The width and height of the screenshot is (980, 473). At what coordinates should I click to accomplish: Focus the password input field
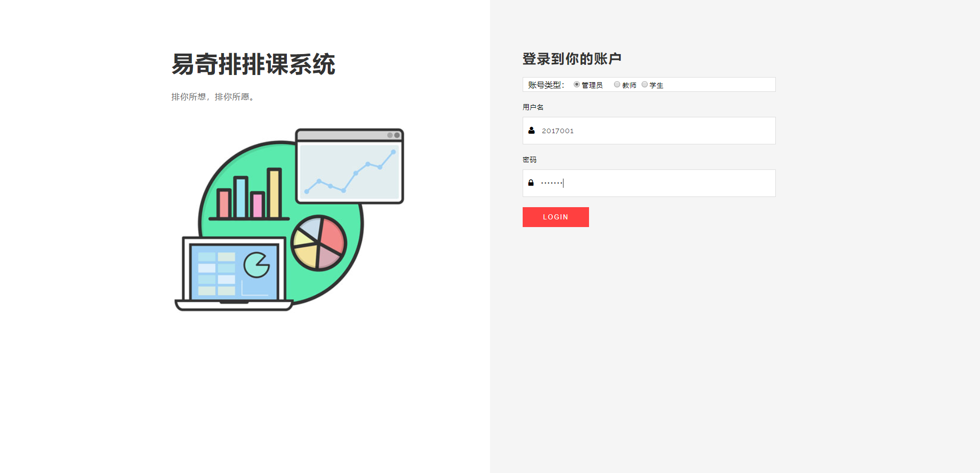pyautogui.click(x=649, y=183)
